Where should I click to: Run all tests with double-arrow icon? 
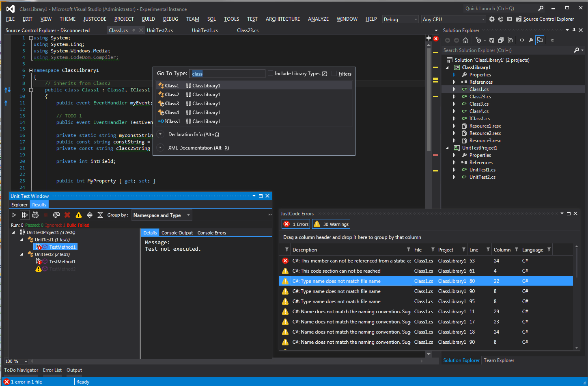[25, 215]
